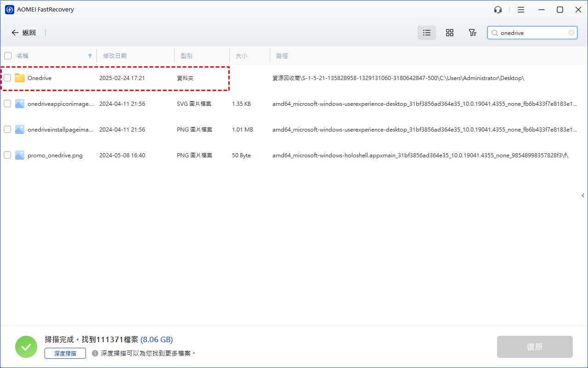Viewport: 588px width, 368px height.
Task: Select the onedriveappiconimage file name
Action: click(x=61, y=104)
